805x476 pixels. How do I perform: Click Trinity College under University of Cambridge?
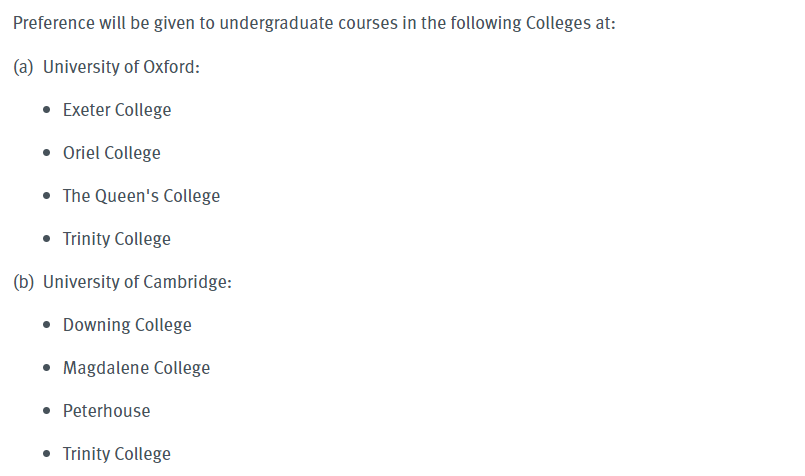point(117,454)
